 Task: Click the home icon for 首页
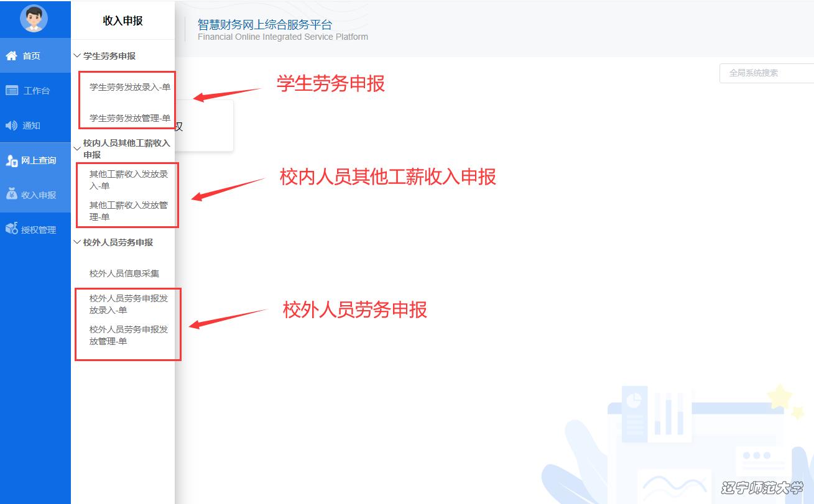[11, 56]
